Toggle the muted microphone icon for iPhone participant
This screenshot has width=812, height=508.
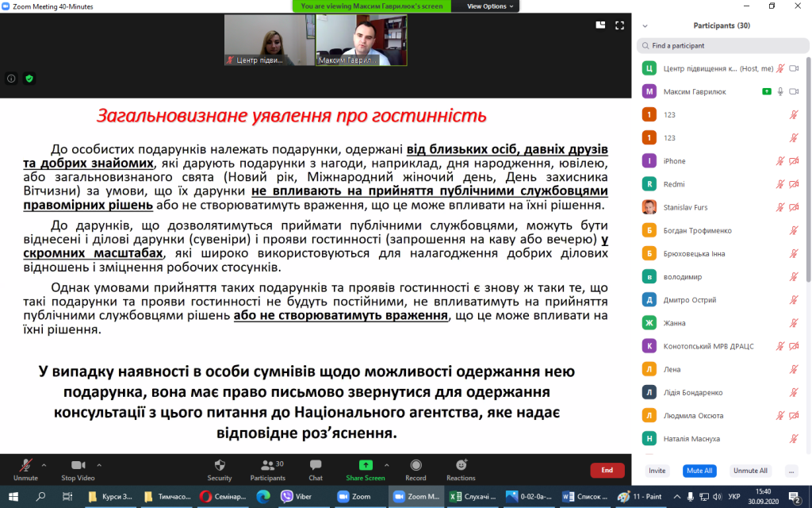click(x=780, y=161)
